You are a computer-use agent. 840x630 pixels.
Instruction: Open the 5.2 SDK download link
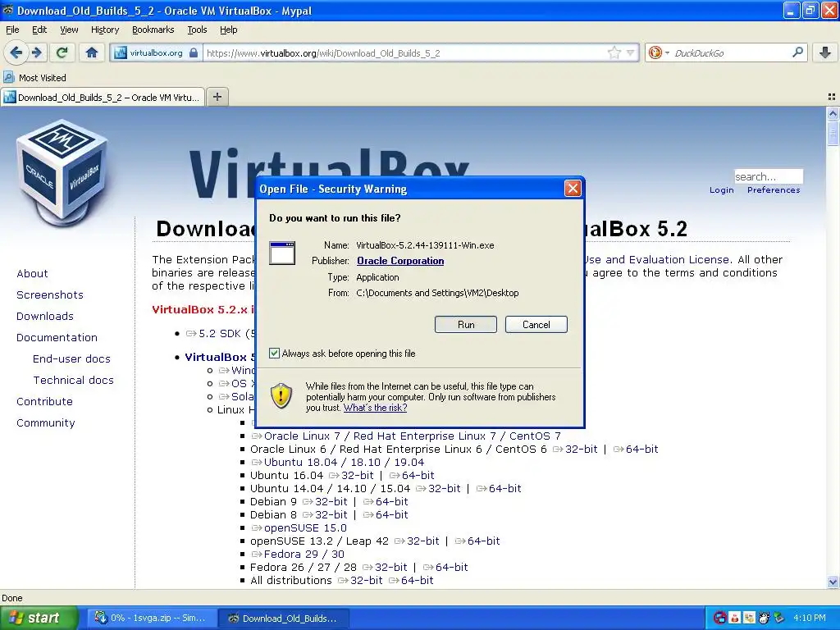(220, 334)
